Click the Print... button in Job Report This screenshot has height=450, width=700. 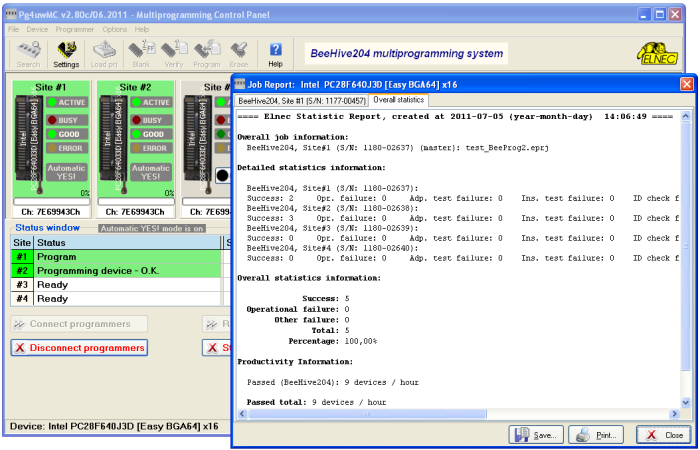click(596, 435)
